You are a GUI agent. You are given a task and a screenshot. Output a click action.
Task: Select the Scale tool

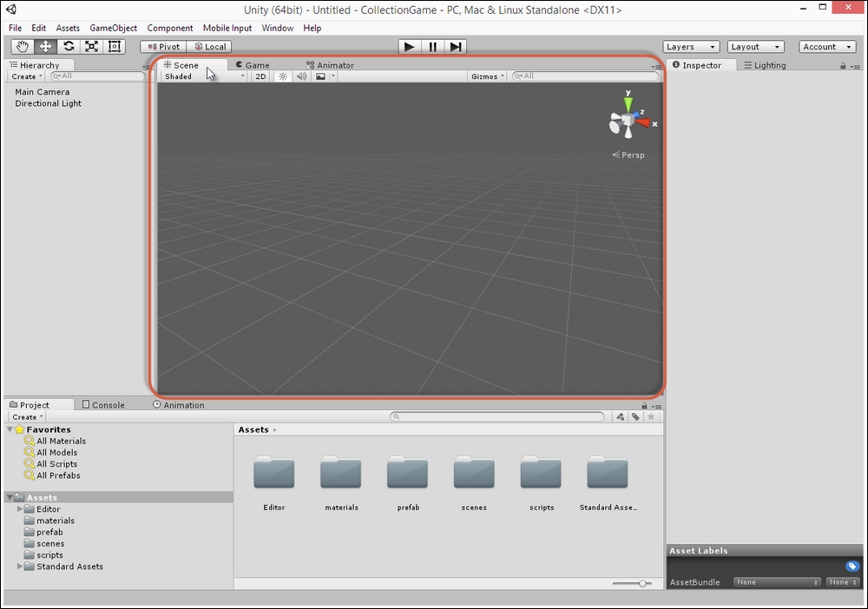91,47
